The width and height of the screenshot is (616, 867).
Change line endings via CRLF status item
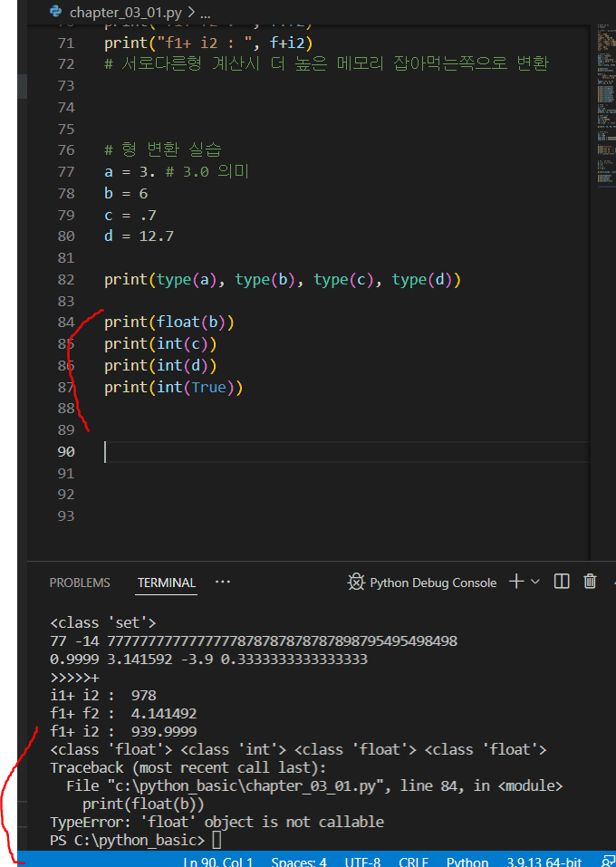click(414, 862)
